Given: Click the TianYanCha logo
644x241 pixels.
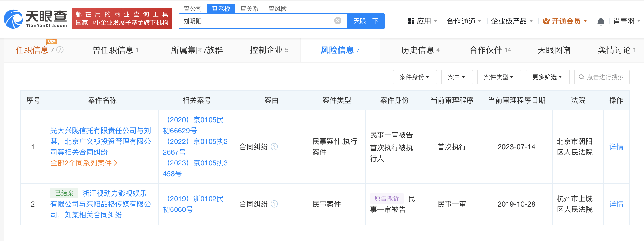Looking at the screenshot, I should (x=36, y=19).
